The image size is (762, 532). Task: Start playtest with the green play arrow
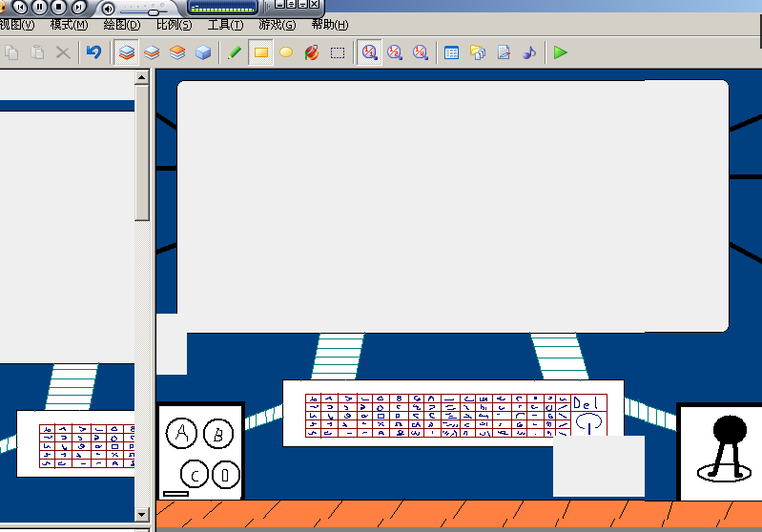[561, 52]
